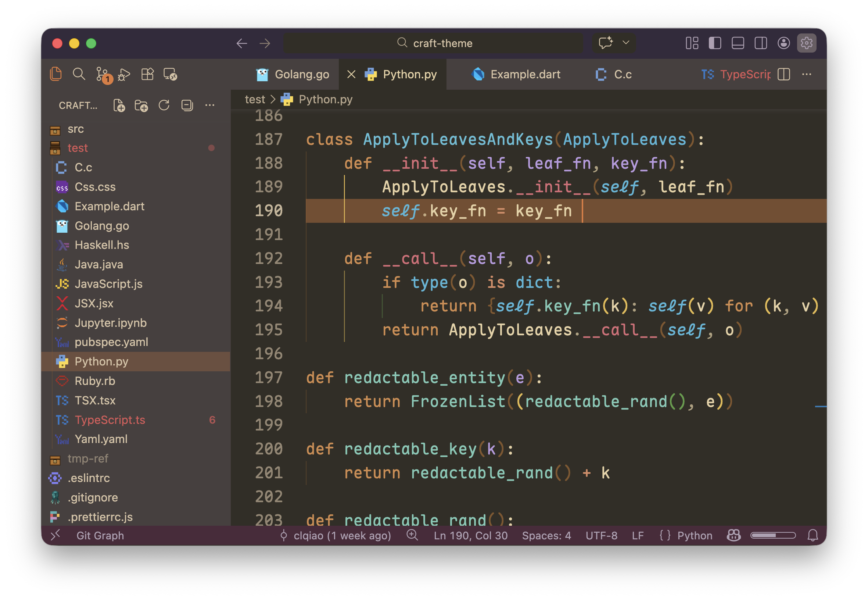The width and height of the screenshot is (868, 600).
Task: Collapse all folders in explorer
Action: pyautogui.click(x=187, y=105)
